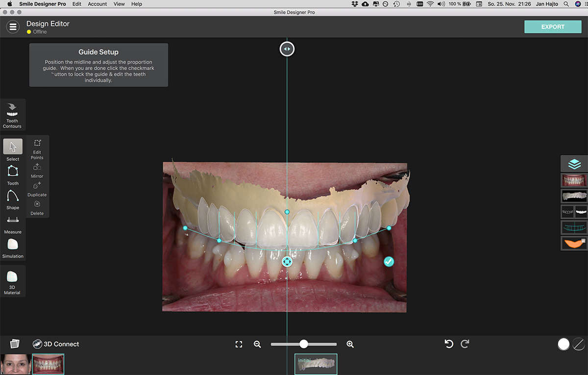Open the Account menu

[x=98, y=4]
